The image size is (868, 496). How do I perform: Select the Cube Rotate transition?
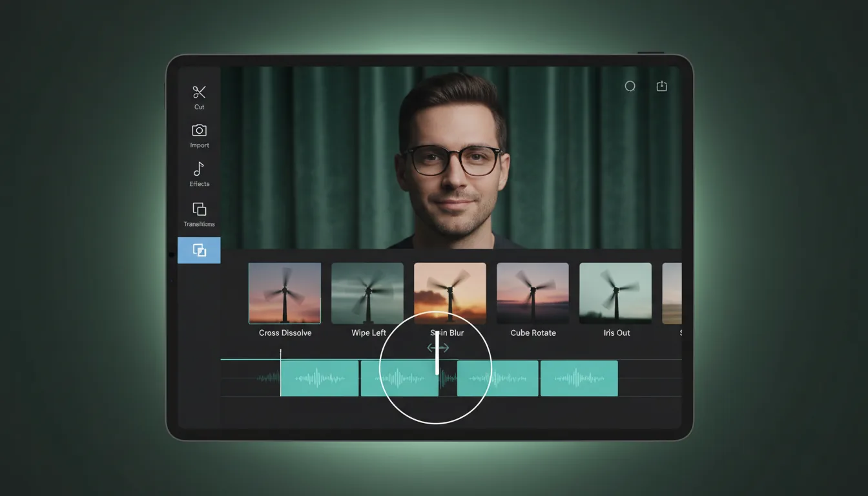click(532, 293)
